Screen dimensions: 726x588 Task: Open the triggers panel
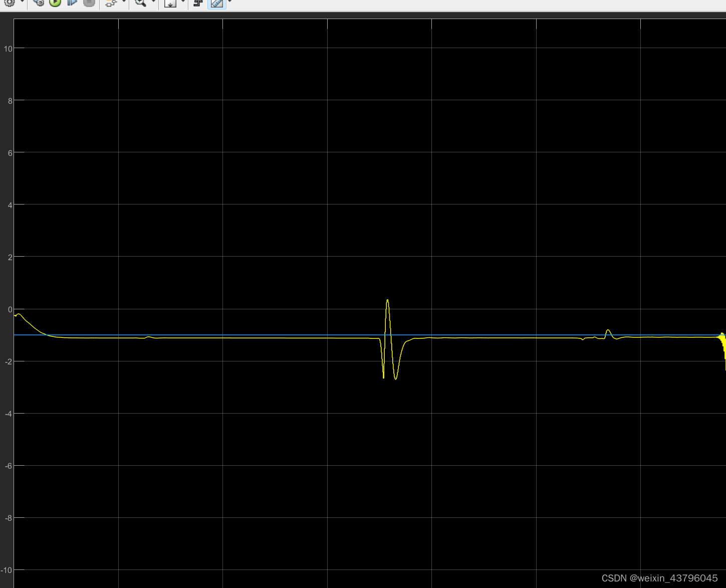pyautogui.click(x=198, y=3)
